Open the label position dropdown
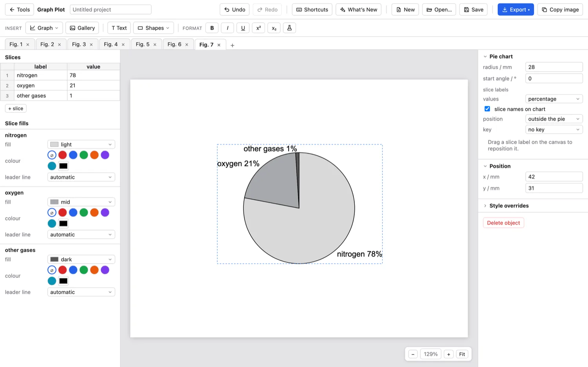This screenshot has height=367, width=588. tap(554, 119)
